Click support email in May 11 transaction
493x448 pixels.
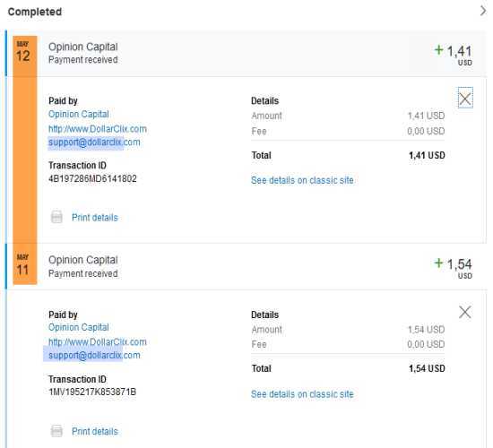click(94, 355)
